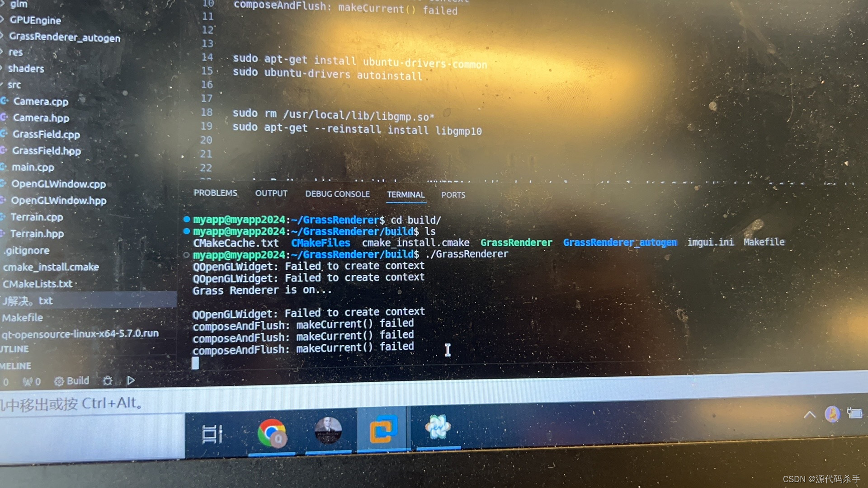Image resolution: width=868 pixels, height=488 pixels.
Task: Select DEBUG CONSOLE tab
Action: tap(337, 194)
